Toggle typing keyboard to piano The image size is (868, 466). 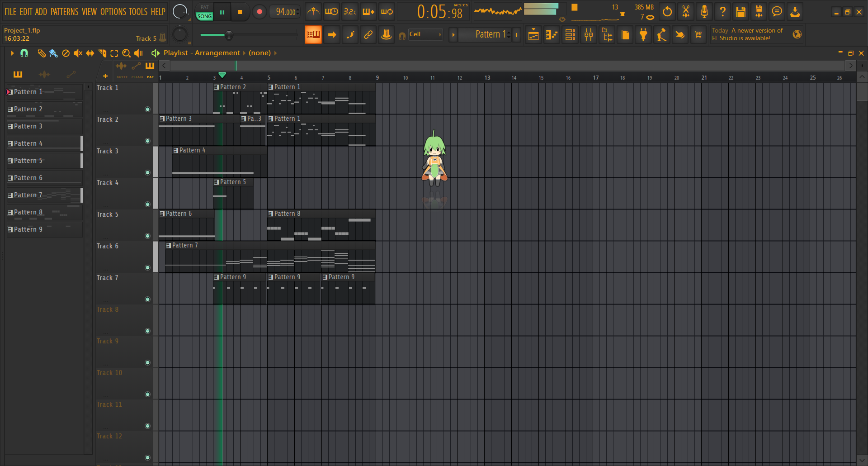[313, 35]
